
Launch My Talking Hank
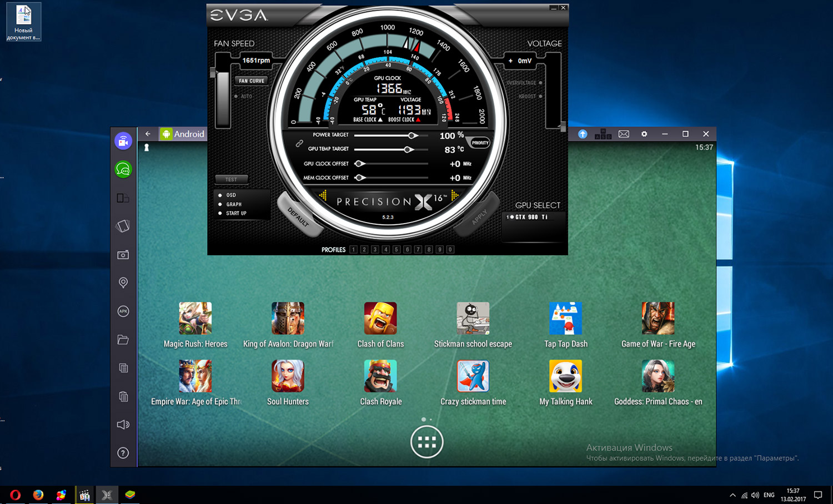tap(565, 376)
